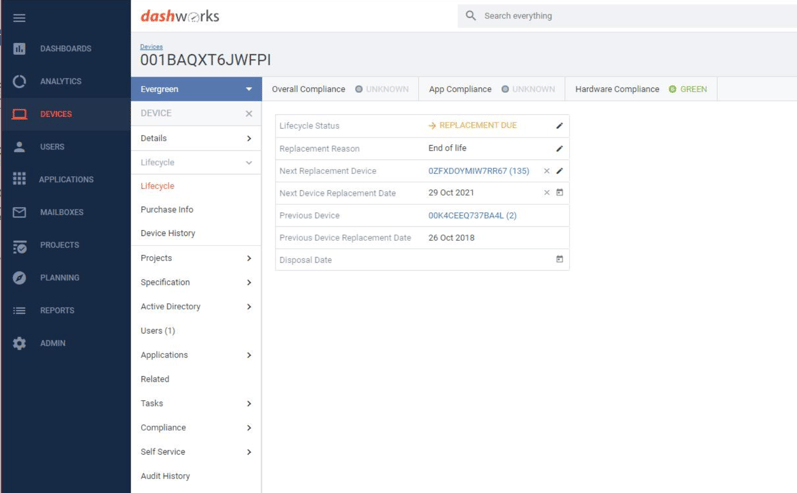
Task: Collapse the Lifecycle section chevron
Action: coord(249,163)
